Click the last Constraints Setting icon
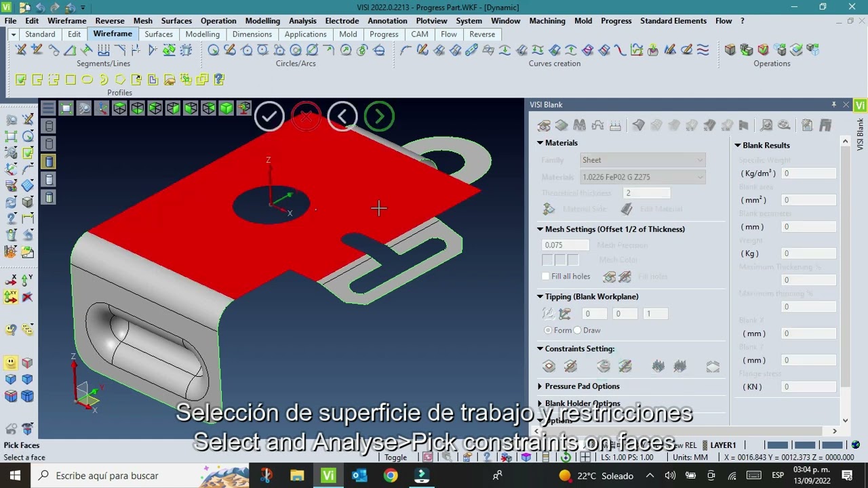 713,367
